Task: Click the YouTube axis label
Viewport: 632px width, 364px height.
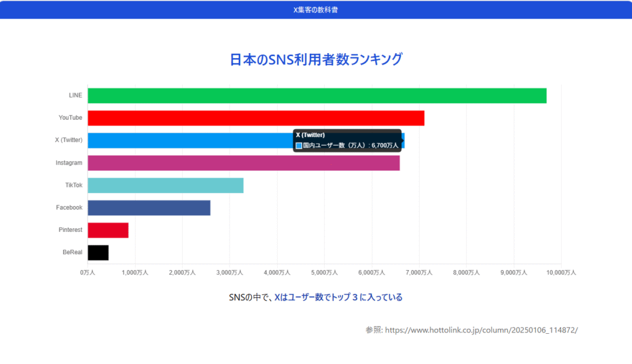Action: click(70, 118)
